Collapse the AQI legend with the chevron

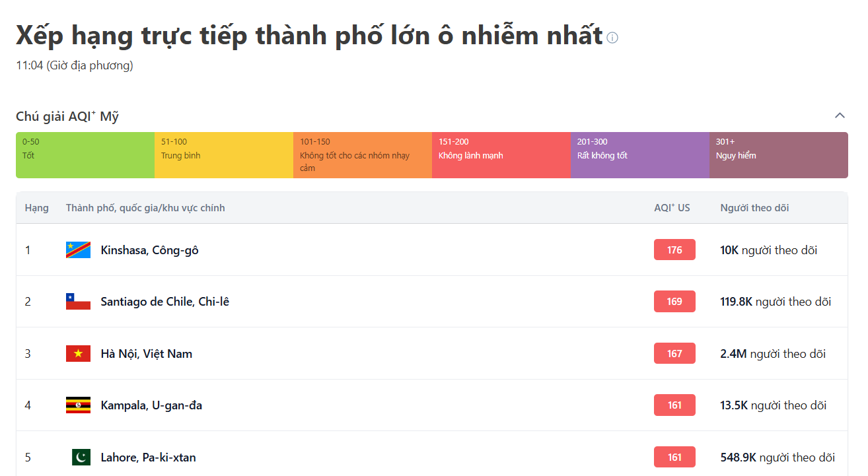tap(840, 115)
